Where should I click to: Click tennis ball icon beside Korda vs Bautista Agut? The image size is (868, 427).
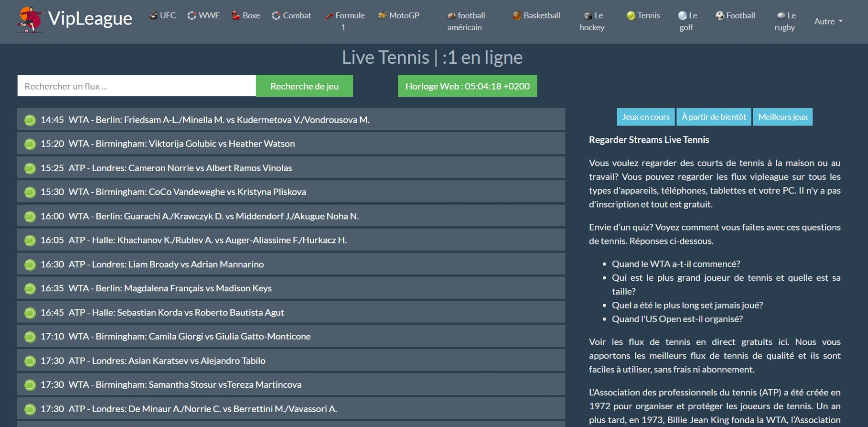[x=30, y=312]
